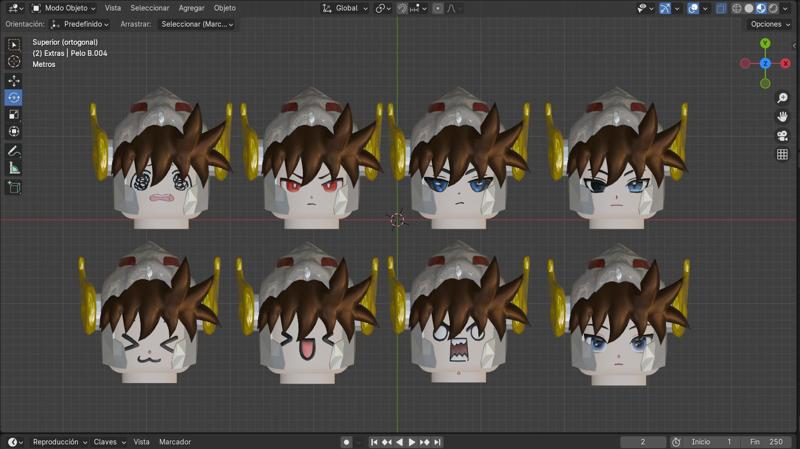Open the Objeto menu

224,8
